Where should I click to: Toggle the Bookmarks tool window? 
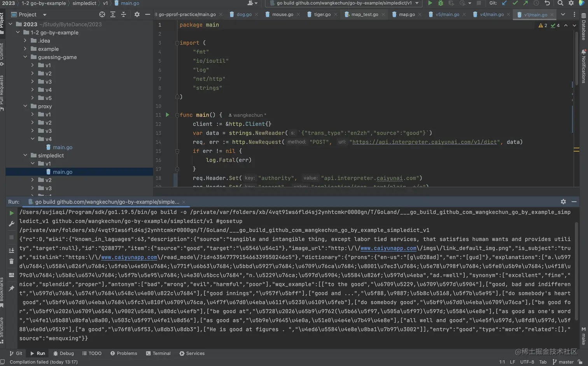tap(2, 292)
